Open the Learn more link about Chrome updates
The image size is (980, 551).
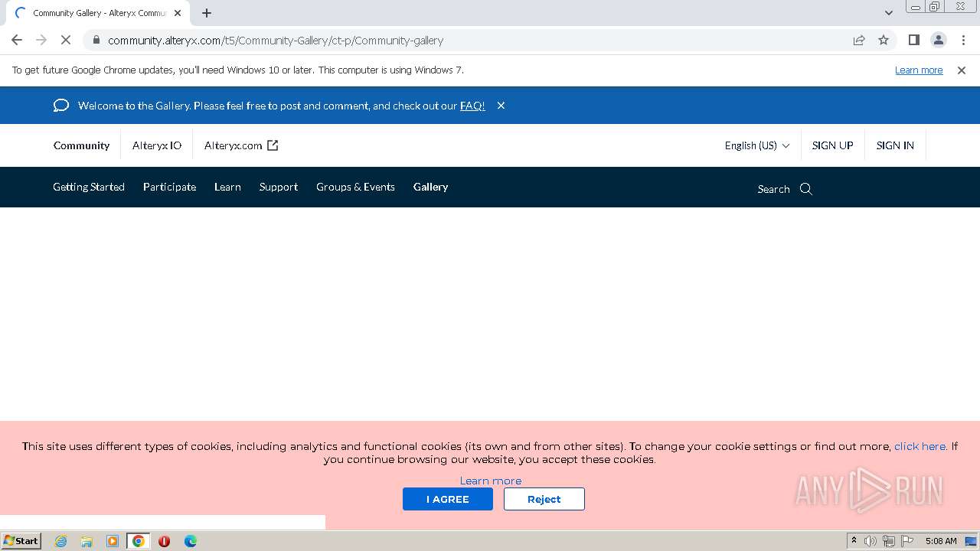click(919, 70)
